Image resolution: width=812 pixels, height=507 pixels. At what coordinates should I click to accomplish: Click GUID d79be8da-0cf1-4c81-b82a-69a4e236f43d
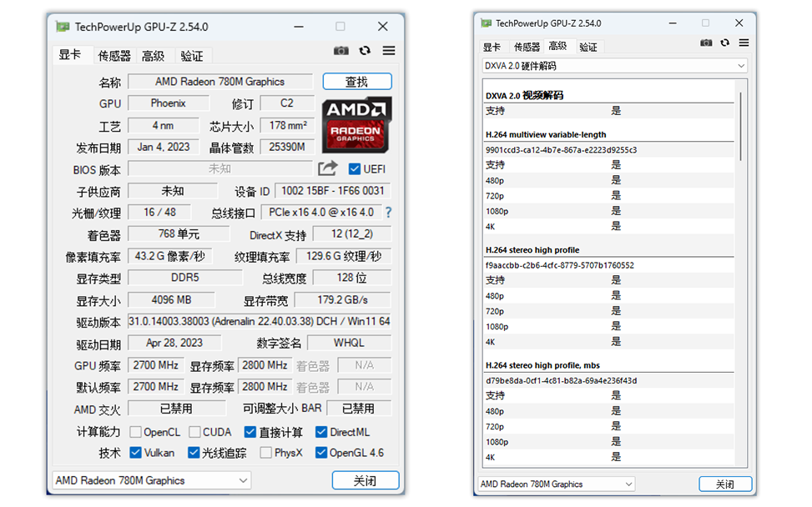[562, 381]
